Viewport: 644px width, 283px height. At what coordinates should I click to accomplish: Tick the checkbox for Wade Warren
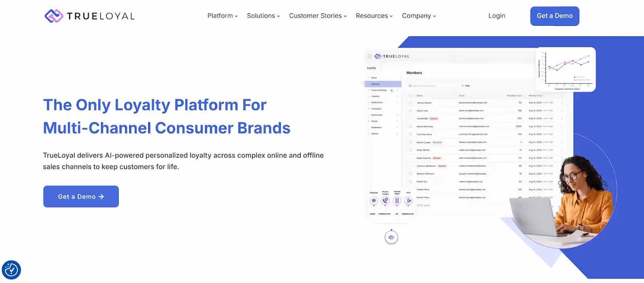click(x=411, y=150)
